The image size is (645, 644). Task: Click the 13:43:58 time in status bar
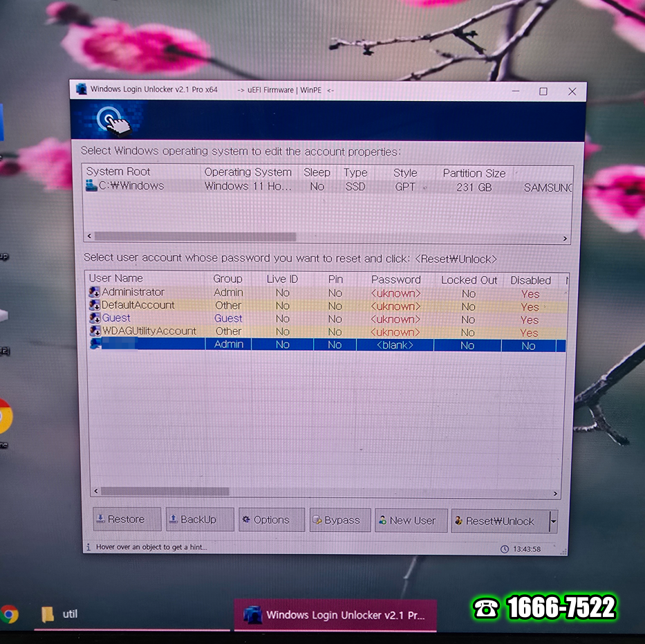[527, 549]
